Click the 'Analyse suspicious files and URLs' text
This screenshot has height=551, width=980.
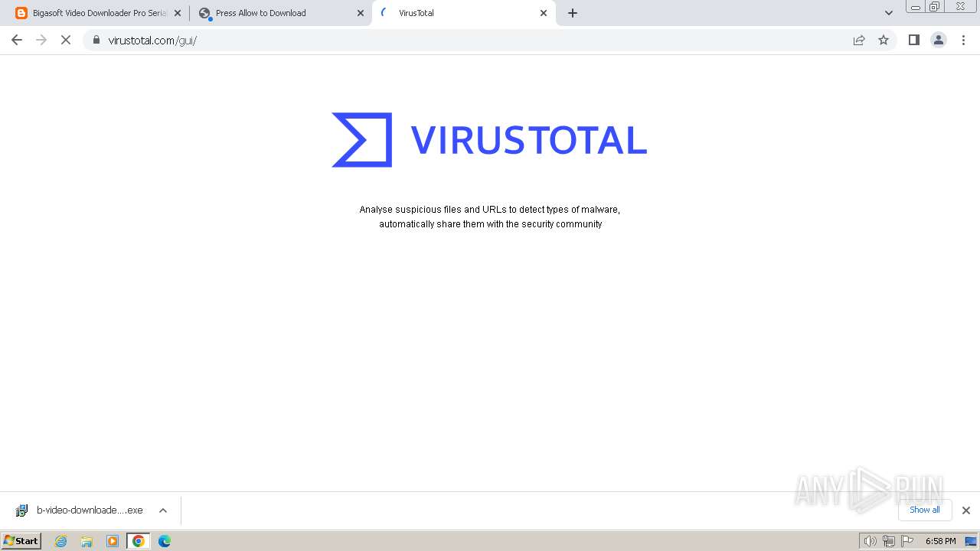click(x=490, y=210)
